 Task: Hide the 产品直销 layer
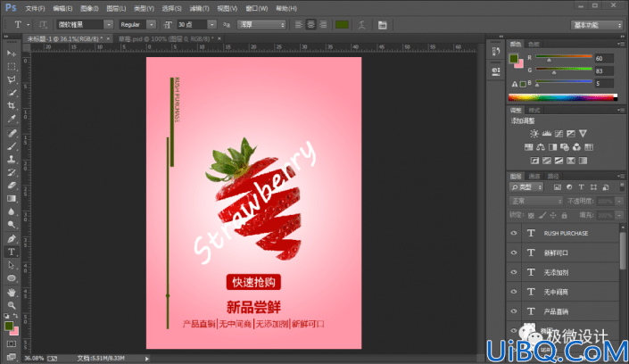pos(514,311)
